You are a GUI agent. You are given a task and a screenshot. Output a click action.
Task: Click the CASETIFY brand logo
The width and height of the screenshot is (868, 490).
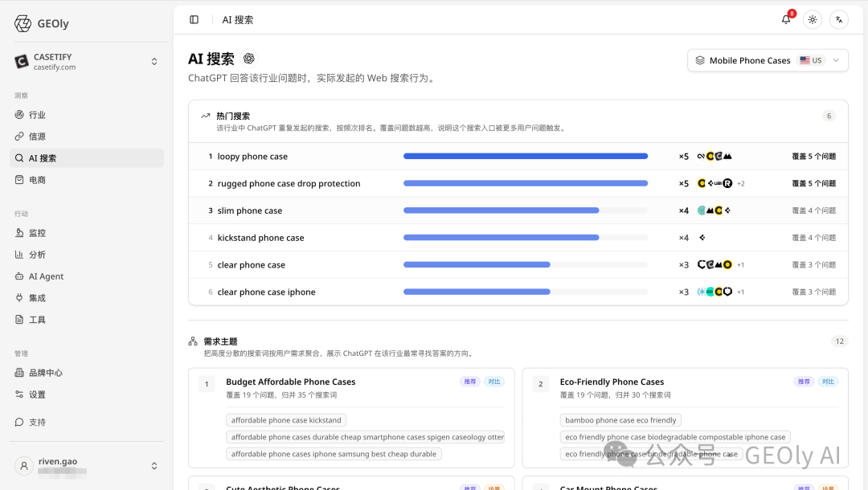click(x=22, y=61)
